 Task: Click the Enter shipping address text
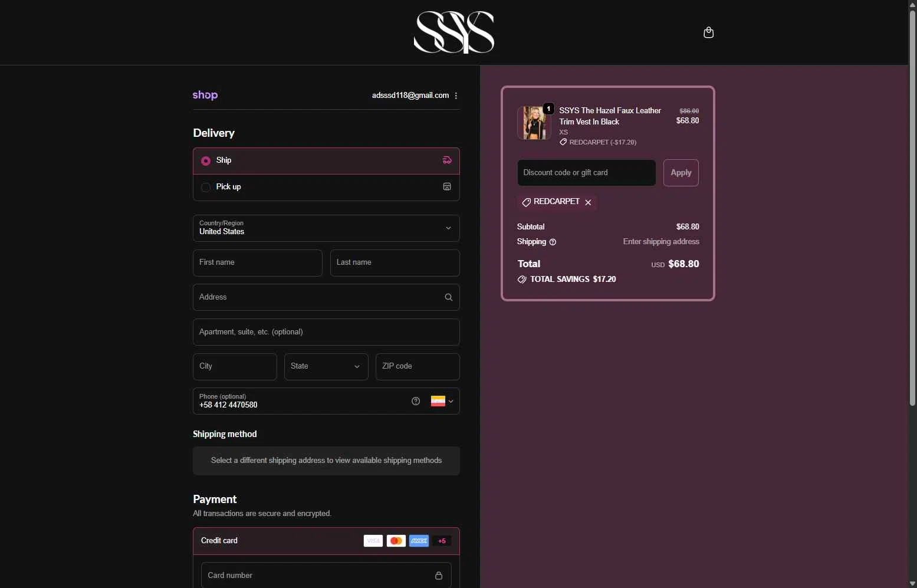pyautogui.click(x=661, y=242)
